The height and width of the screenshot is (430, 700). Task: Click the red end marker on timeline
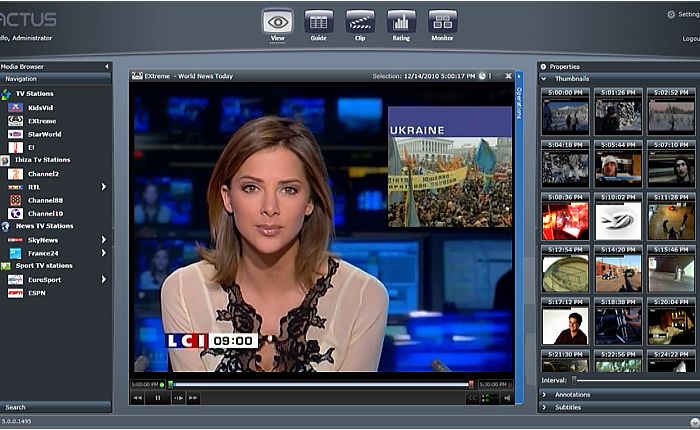point(471,384)
